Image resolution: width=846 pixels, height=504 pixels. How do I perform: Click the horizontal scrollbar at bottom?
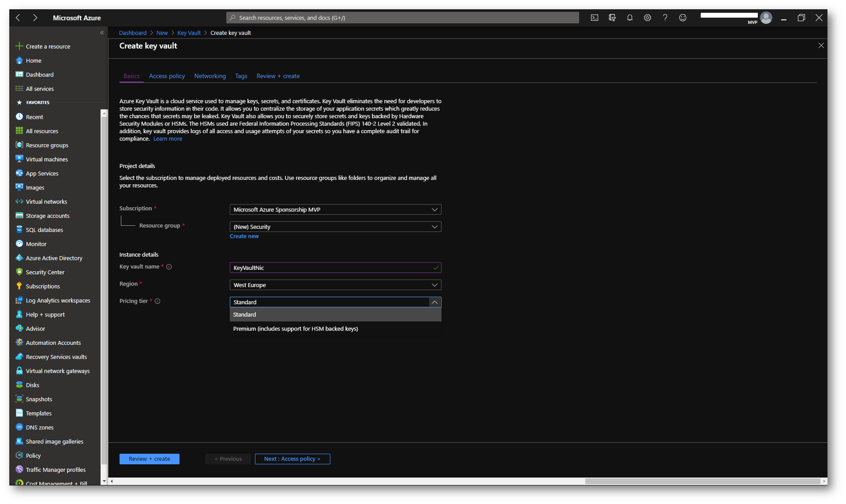[702, 481]
